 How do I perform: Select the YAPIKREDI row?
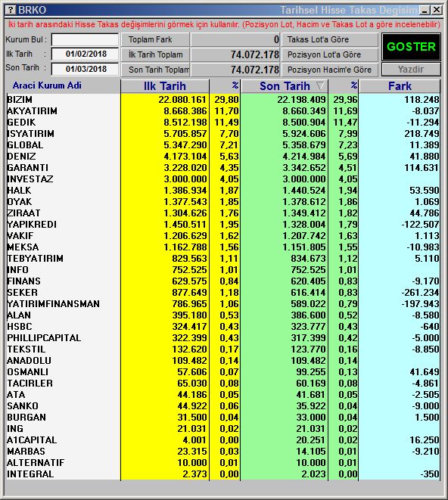[223, 224]
